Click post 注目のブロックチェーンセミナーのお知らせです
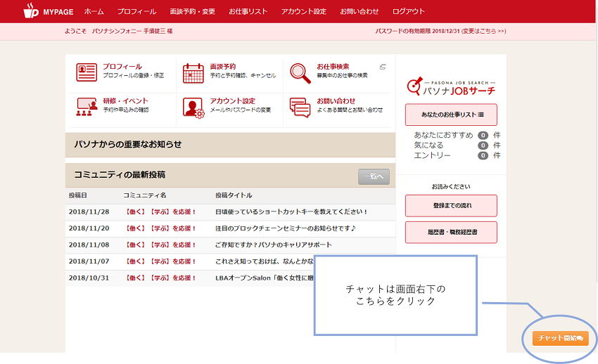 click(286, 228)
